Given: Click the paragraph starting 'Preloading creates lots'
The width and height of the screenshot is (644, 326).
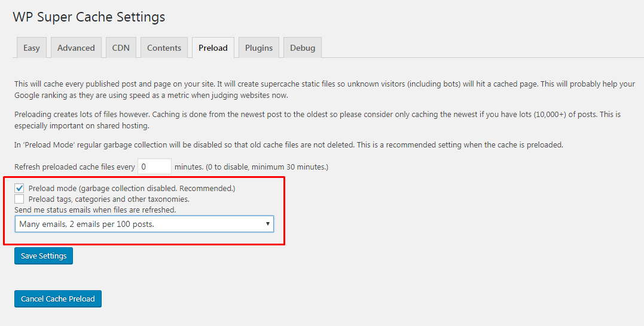Looking at the screenshot, I should (317, 120).
